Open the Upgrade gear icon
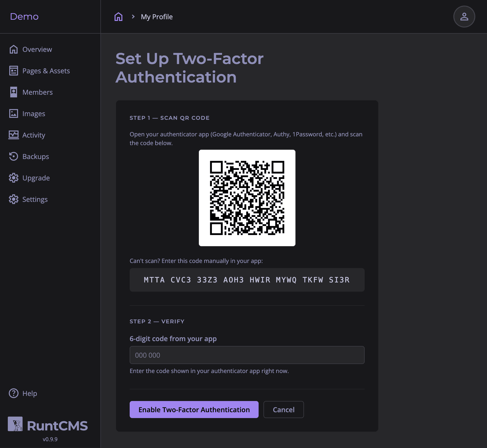 click(13, 178)
